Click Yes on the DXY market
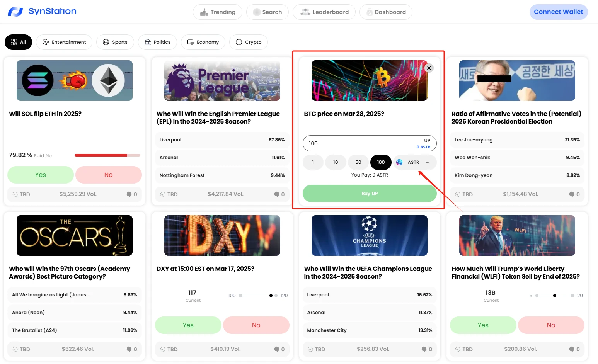The height and width of the screenshot is (364, 598). [188, 325]
